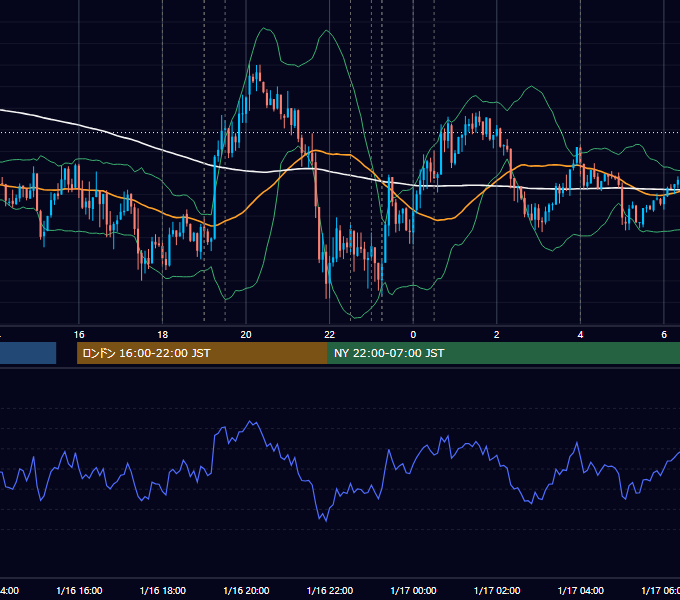Click the 6 hour label on the time axis
The height and width of the screenshot is (600, 680).
coord(664,335)
